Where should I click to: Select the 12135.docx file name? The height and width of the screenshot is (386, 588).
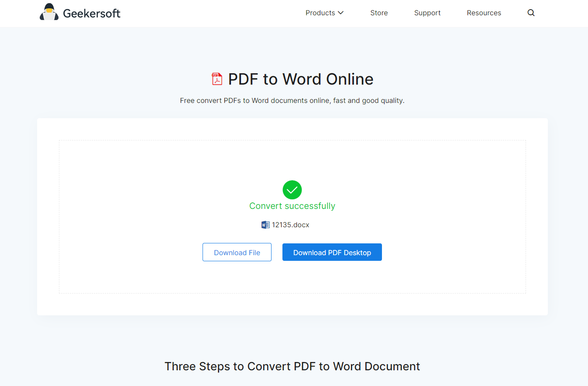click(290, 225)
